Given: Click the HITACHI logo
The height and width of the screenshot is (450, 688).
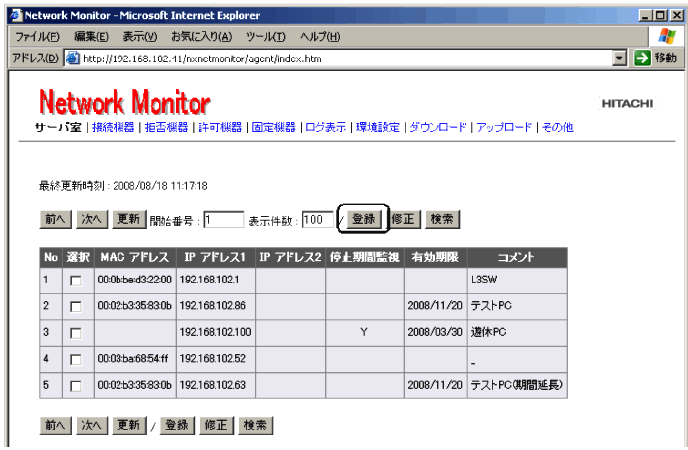Looking at the screenshot, I should [627, 104].
